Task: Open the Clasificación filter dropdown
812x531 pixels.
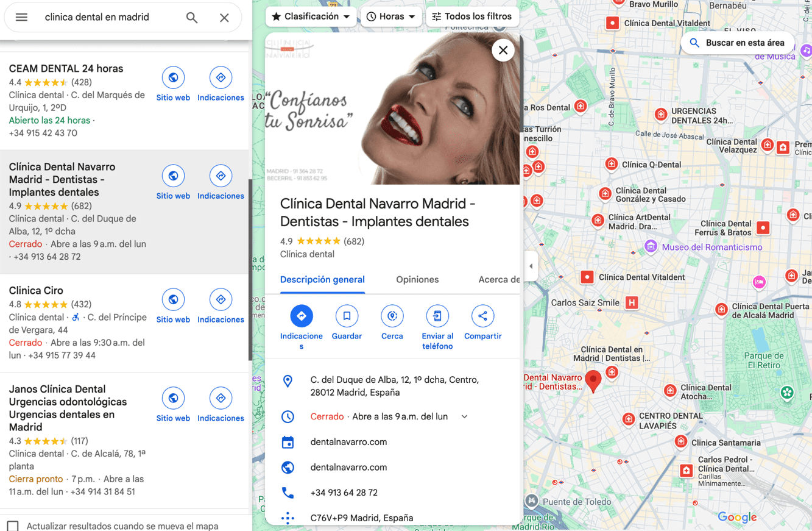Action: coord(311,16)
